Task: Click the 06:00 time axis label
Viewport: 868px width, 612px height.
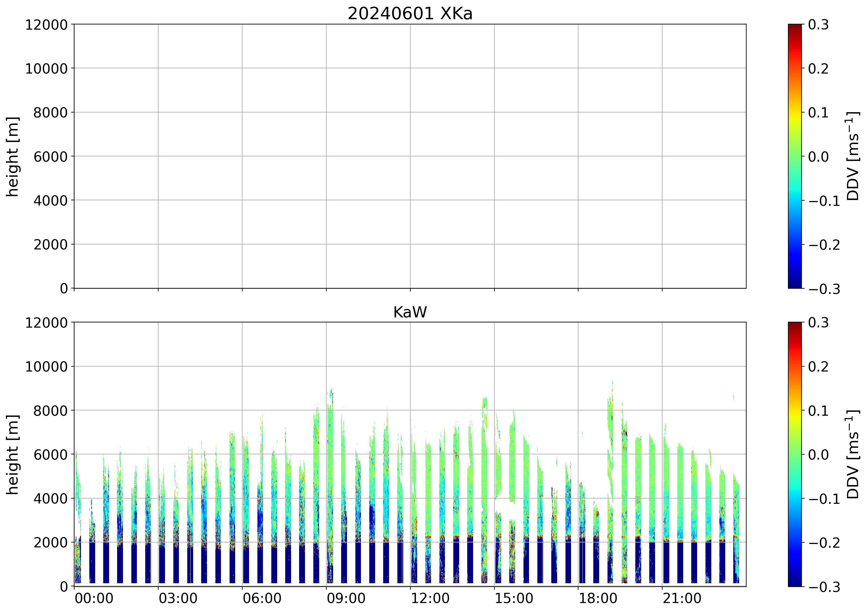Action: click(262, 598)
